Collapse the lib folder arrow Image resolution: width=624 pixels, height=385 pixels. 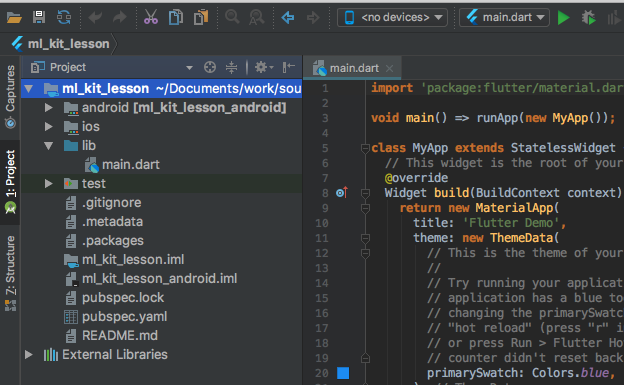tap(49, 146)
